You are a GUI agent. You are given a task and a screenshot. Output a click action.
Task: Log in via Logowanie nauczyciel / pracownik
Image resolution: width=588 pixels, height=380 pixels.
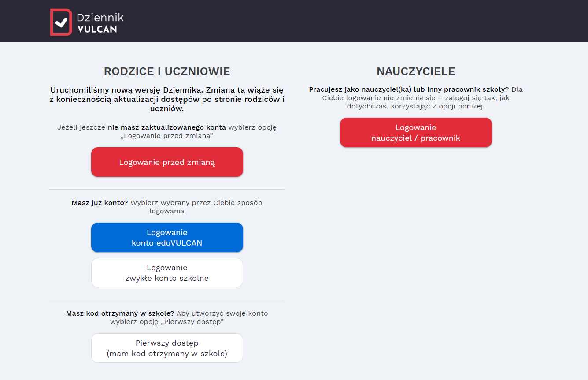(416, 133)
